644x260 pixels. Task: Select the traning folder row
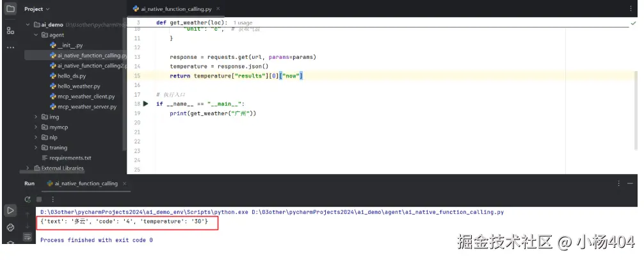(58, 148)
